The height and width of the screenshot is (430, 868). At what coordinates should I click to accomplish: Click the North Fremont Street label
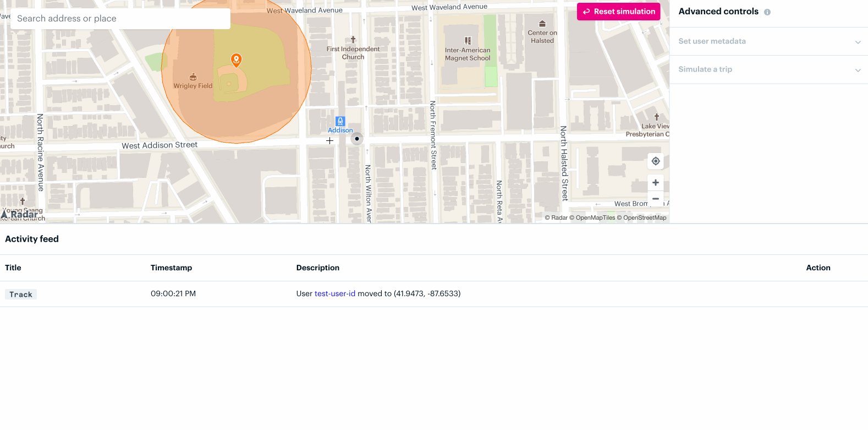433,135
